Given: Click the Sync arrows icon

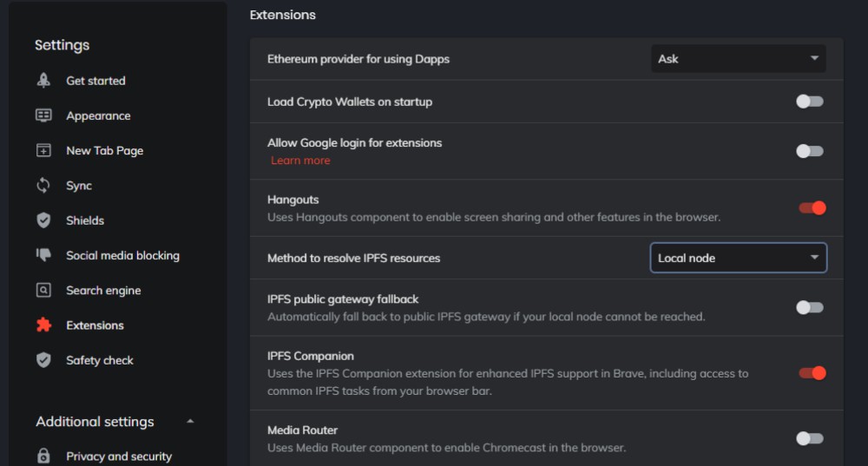Looking at the screenshot, I should [x=43, y=186].
